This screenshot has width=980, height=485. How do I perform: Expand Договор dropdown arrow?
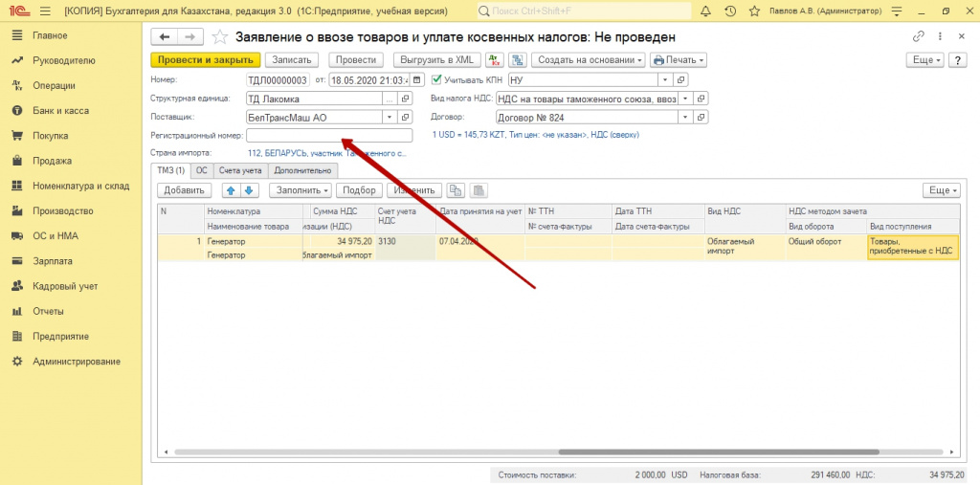685,117
